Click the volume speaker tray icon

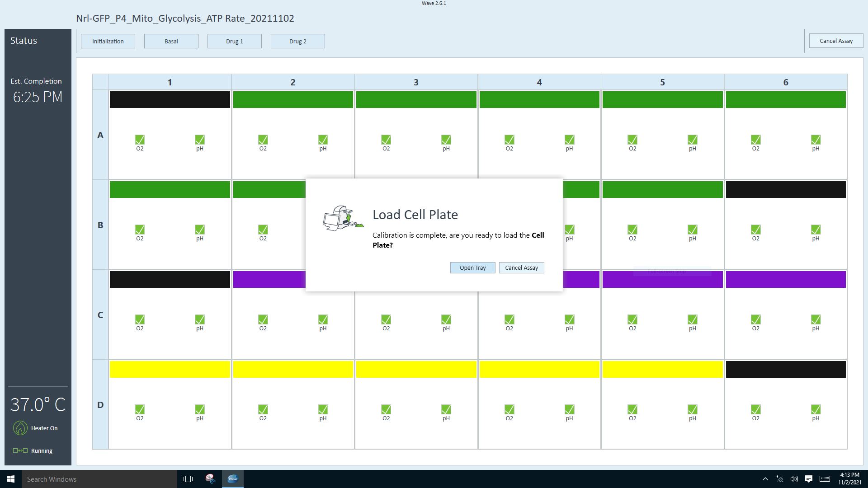(794, 479)
